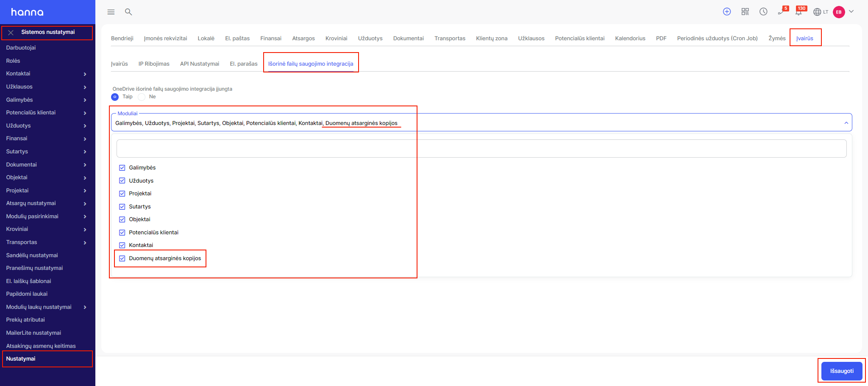Collapse the Moduliai dropdown arrow
This screenshot has height=386, width=868.
(x=846, y=123)
